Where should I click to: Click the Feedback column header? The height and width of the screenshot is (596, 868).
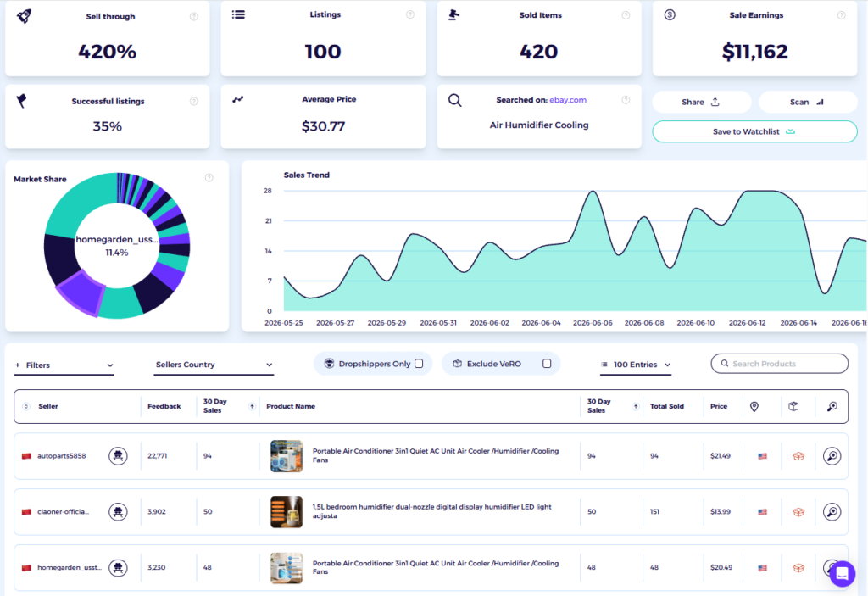click(164, 407)
